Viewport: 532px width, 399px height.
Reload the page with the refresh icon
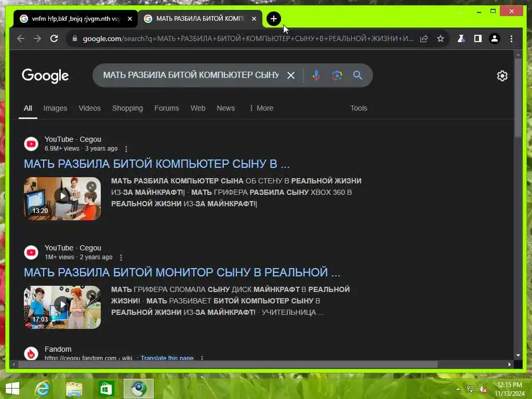pos(54,38)
